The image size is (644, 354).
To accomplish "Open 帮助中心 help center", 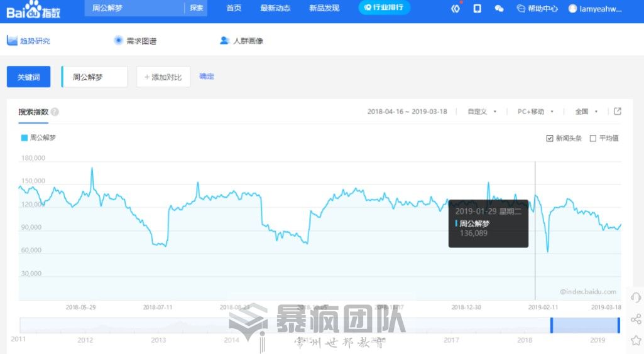I will 537,9.
